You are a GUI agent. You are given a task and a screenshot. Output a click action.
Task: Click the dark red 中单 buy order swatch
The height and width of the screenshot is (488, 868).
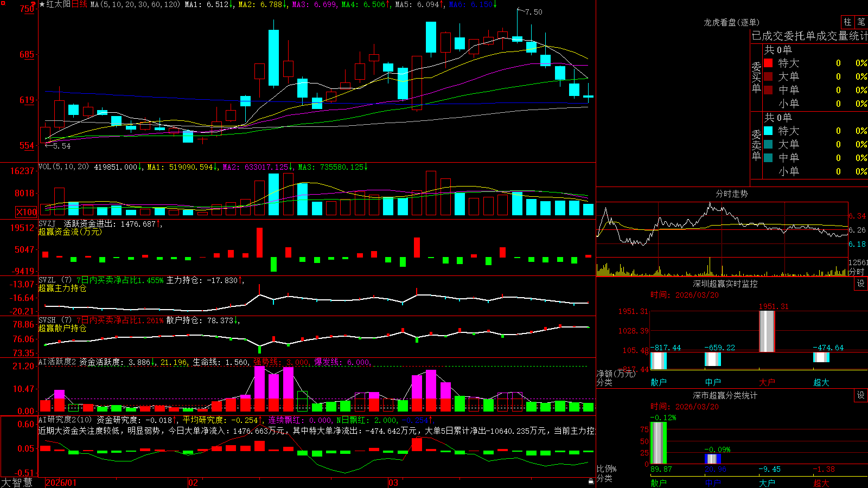click(x=768, y=90)
